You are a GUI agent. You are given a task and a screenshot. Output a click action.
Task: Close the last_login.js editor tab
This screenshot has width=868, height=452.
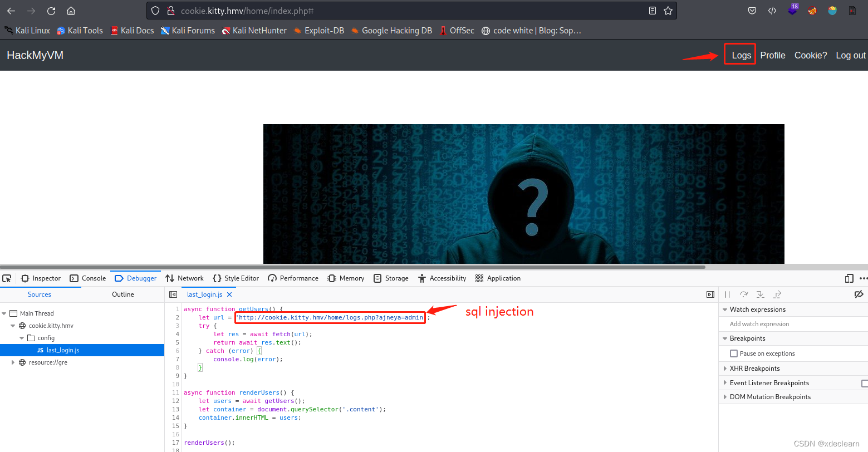(229, 294)
